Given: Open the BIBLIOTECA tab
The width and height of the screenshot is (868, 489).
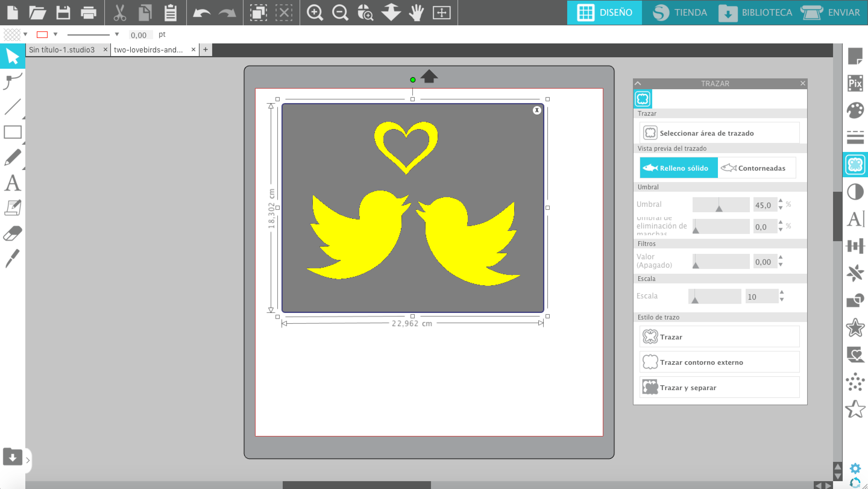Looking at the screenshot, I should (755, 12).
